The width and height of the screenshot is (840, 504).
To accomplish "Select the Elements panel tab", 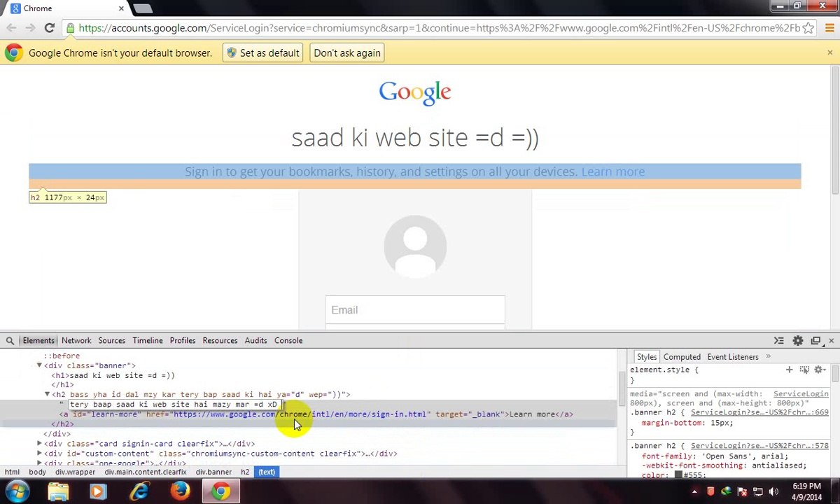I will pos(38,341).
